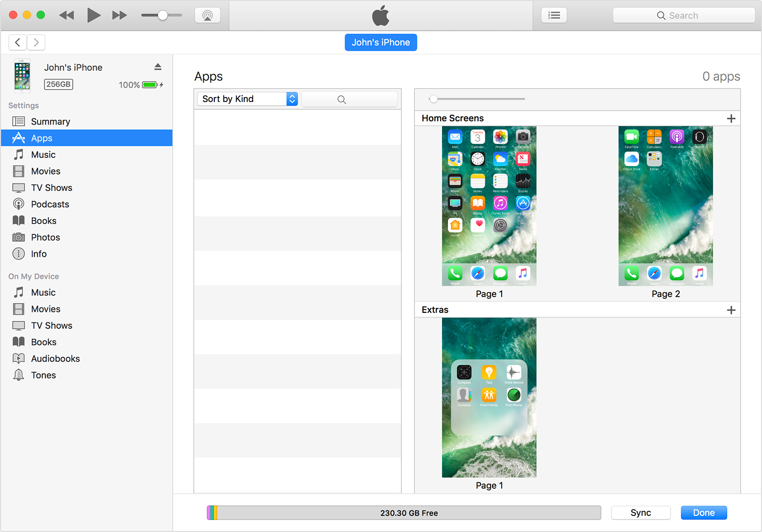
Task: Click the Find Friends icon in Extras
Action: (x=489, y=395)
